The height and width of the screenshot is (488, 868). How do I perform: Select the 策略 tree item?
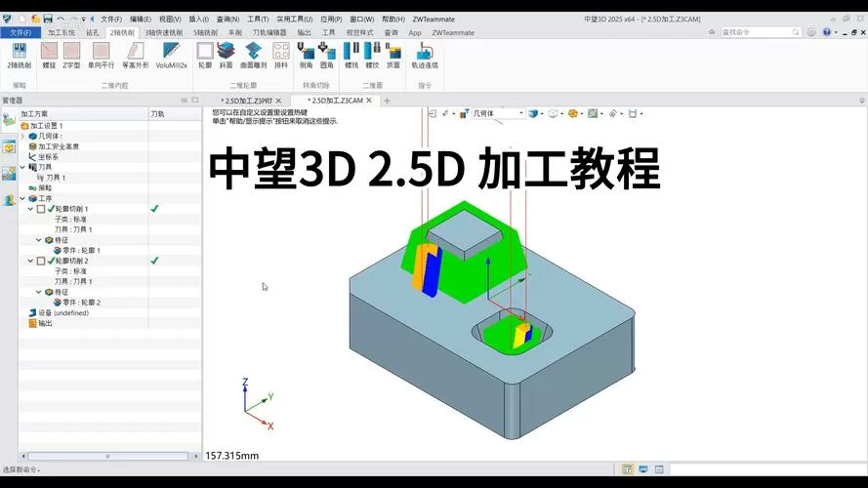tap(40, 188)
